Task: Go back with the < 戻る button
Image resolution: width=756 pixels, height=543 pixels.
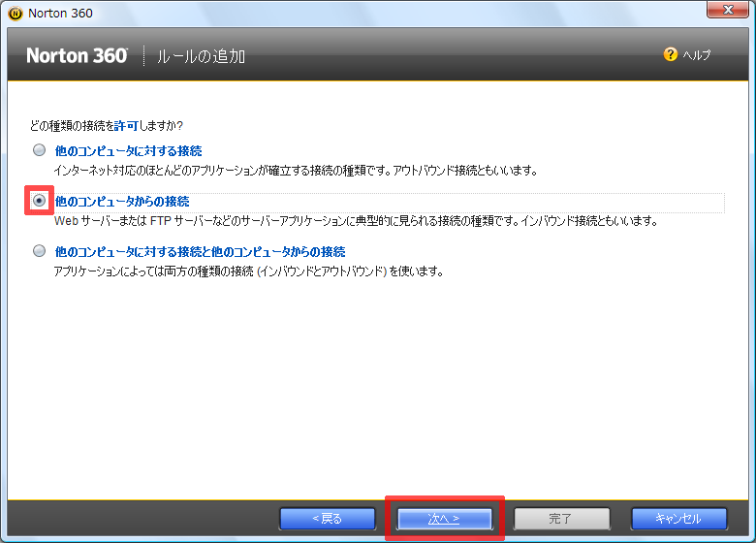Action: [x=328, y=518]
